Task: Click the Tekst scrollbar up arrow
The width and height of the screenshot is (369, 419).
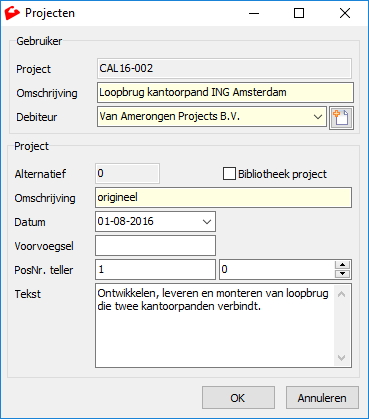Action: [342, 294]
